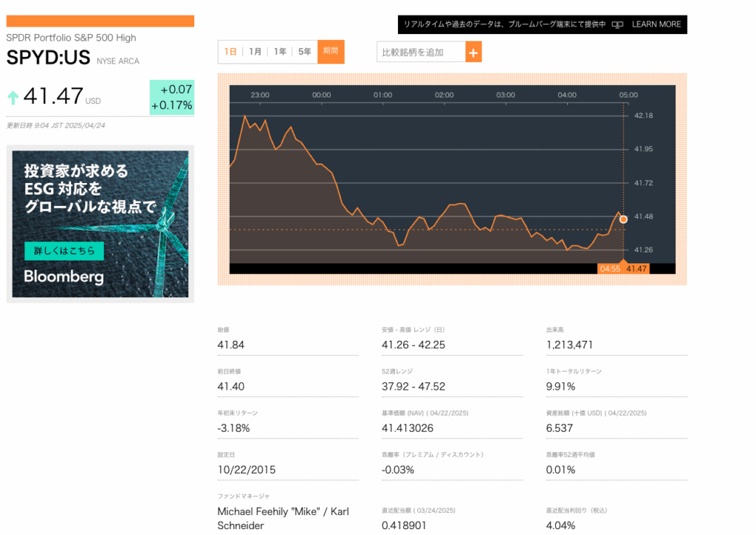Click the 6.537 total assets value

click(560, 428)
